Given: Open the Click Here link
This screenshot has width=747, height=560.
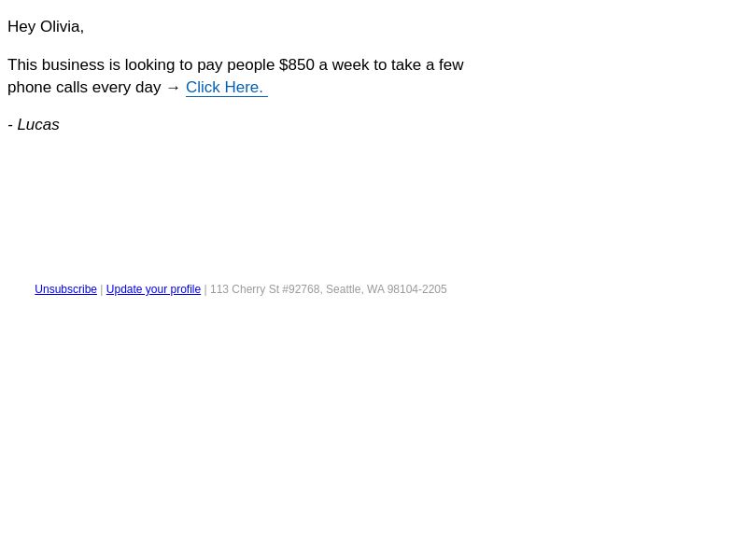Looking at the screenshot, I should click(x=226, y=88).
